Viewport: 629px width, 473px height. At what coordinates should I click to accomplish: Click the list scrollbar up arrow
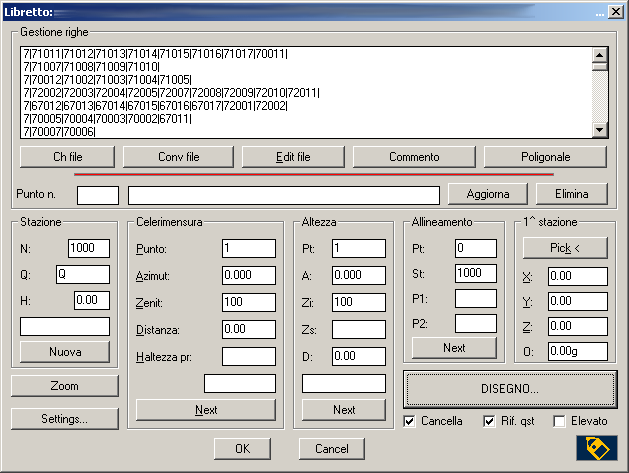coord(599,55)
